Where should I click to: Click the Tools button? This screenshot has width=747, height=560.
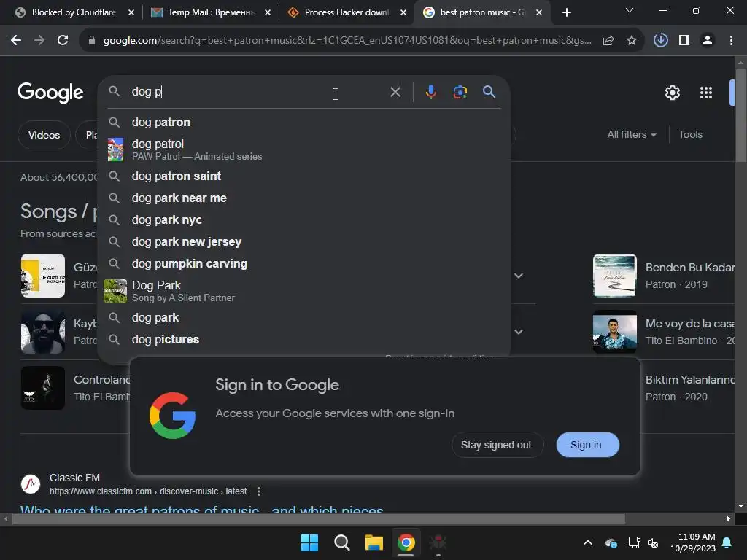pyautogui.click(x=690, y=135)
